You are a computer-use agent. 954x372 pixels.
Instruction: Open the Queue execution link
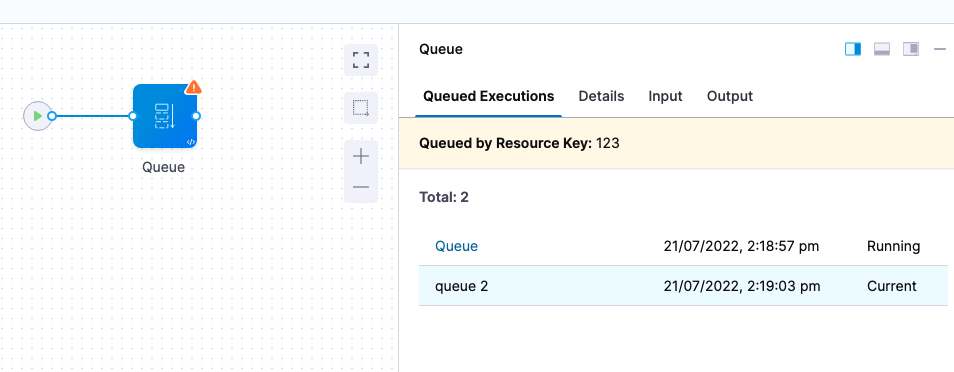click(456, 246)
